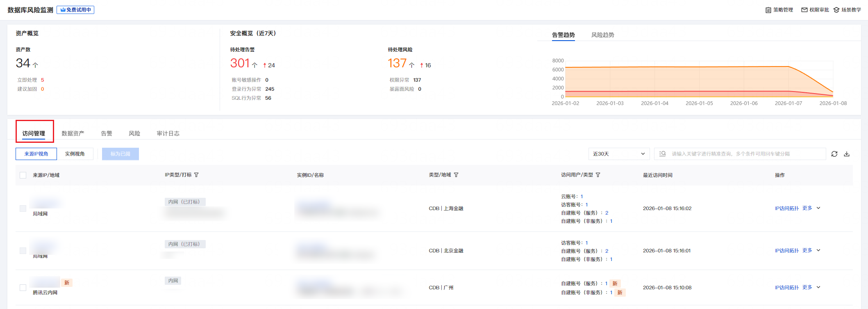
Task: Check the row with 上海金融 instance
Action: point(23,208)
